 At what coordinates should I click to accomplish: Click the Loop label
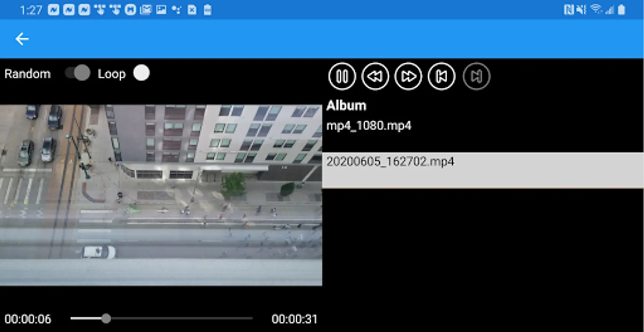[111, 74]
